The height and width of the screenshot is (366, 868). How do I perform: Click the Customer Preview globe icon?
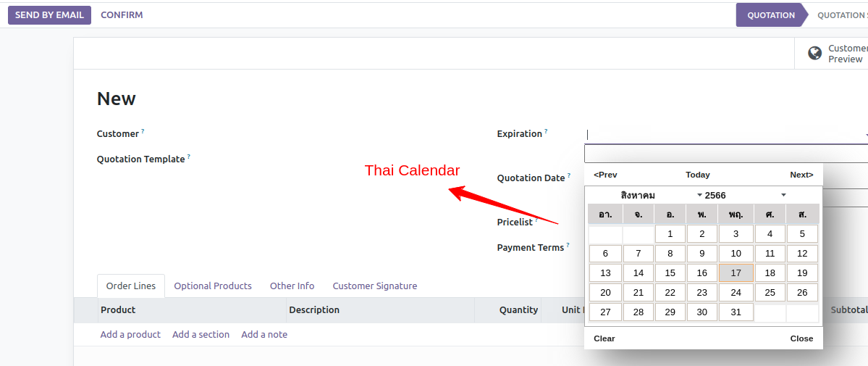(x=814, y=53)
